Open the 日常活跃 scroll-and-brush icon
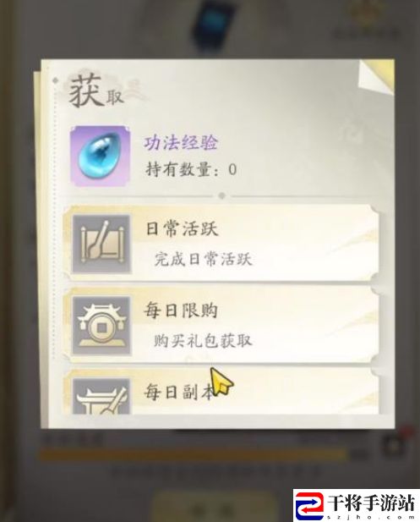The width and height of the screenshot is (420, 522). 101,244
